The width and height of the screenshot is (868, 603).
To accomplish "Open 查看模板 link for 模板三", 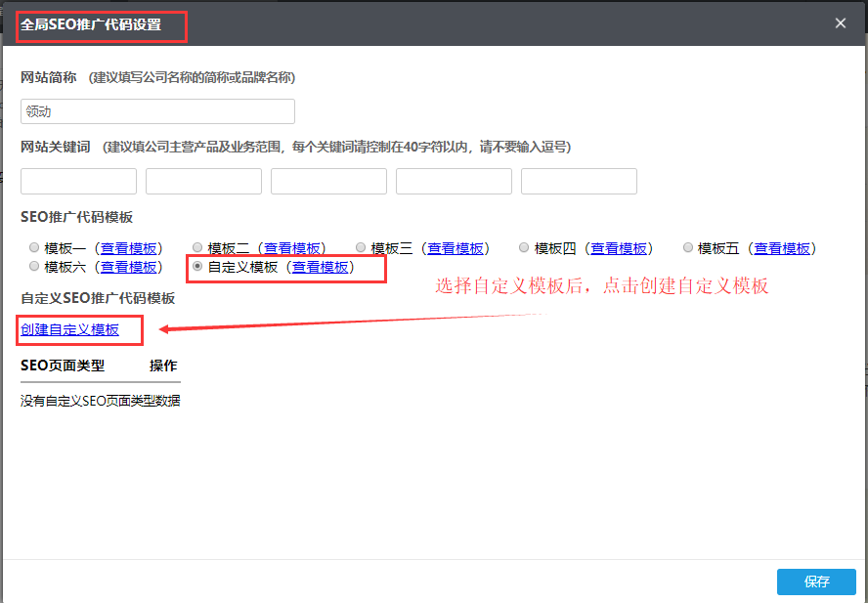I will point(456,248).
